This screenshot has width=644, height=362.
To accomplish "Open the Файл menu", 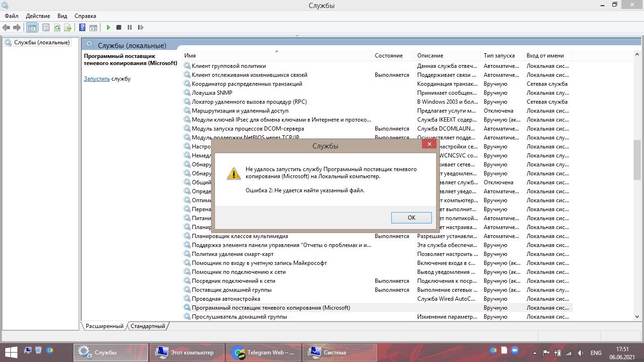I will click(x=12, y=16).
